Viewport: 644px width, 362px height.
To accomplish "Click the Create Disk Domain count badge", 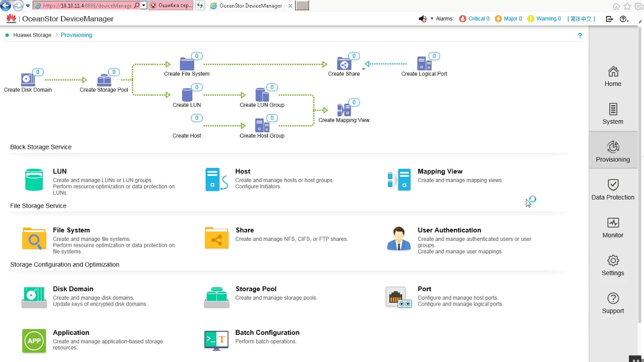I will click(x=37, y=72).
